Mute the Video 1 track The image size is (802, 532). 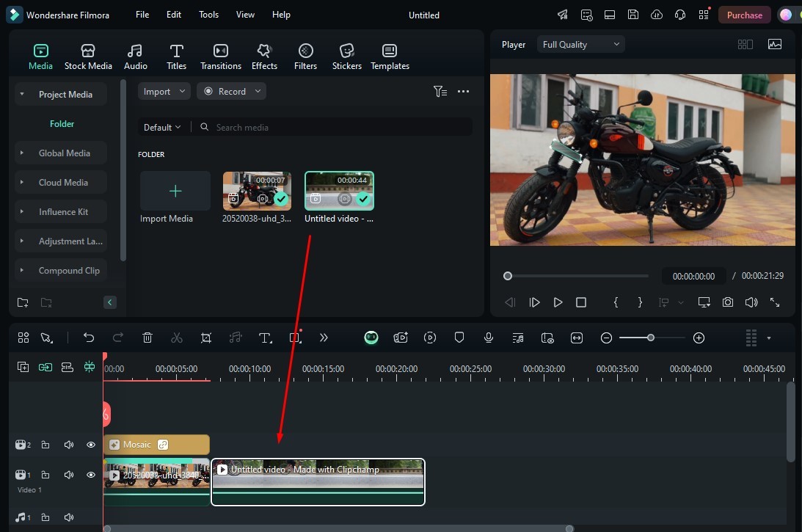tap(68, 475)
